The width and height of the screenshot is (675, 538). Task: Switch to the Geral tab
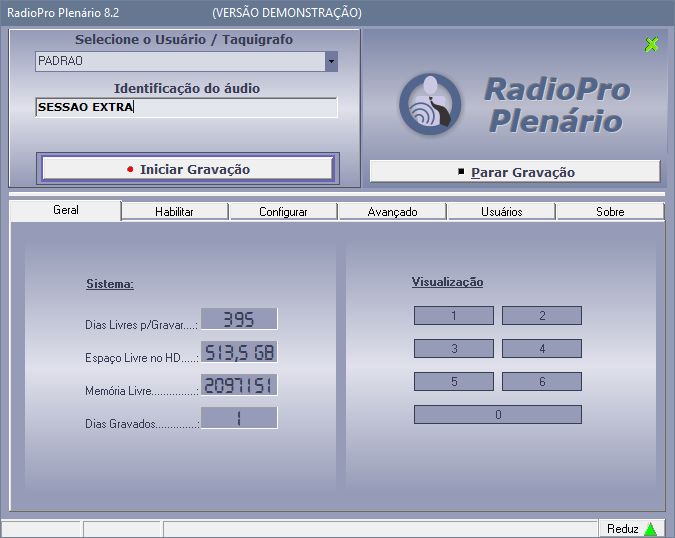[66, 210]
